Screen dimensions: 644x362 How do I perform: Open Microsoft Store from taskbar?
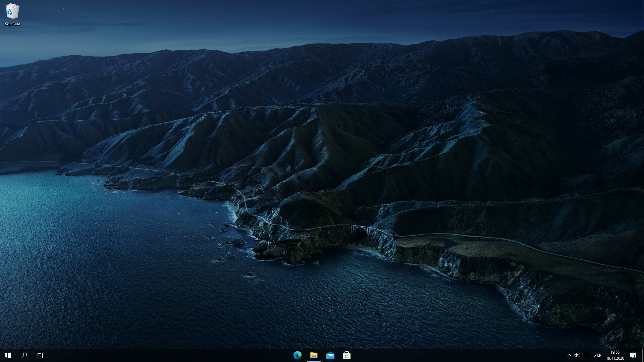click(x=346, y=355)
